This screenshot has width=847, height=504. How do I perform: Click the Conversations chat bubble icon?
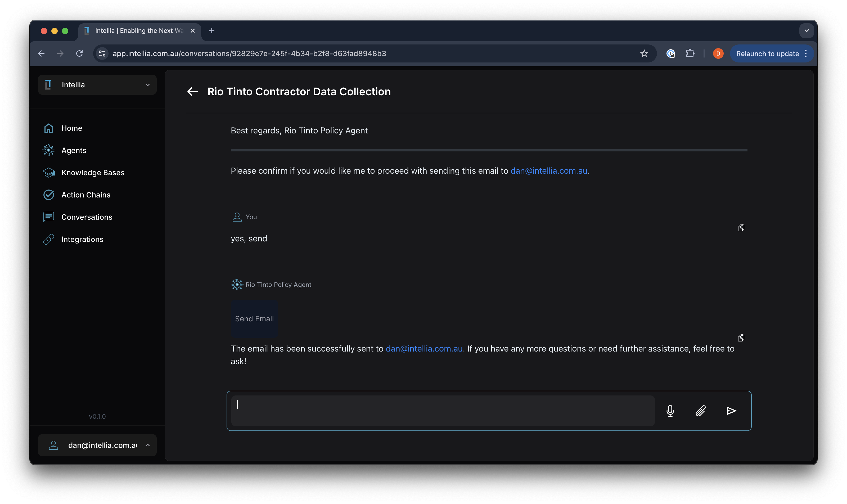pyautogui.click(x=48, y=217)
